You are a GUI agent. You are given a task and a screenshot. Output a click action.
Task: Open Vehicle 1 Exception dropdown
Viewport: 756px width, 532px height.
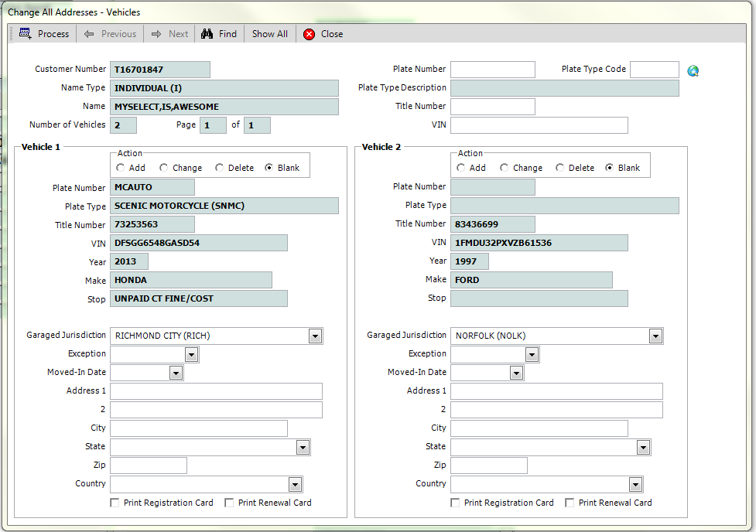tap(191, 355)
